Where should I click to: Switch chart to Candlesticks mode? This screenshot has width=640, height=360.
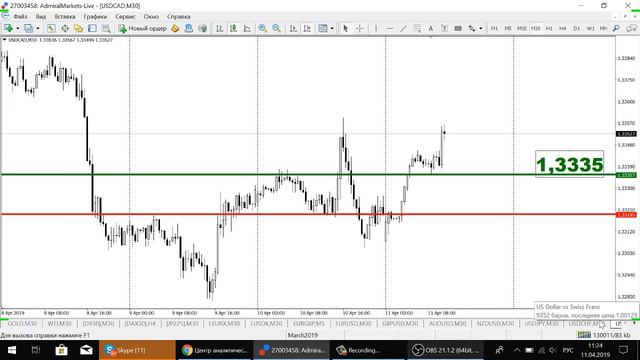tap(233, 28)
